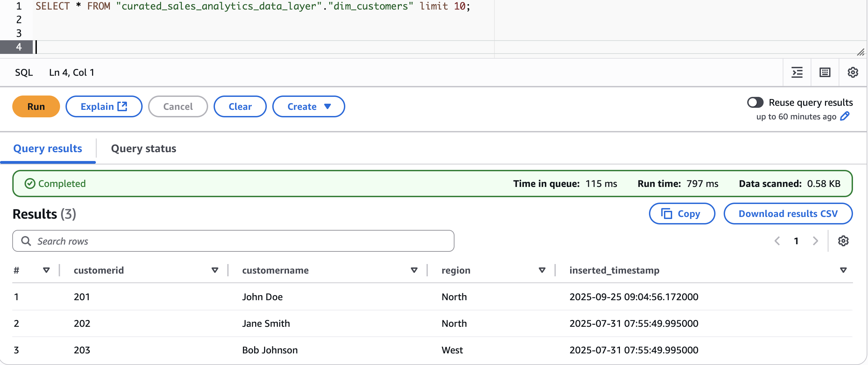Screen dimensions: 868x365
Task: Focus the Search rows field
Action: [x=233, y=241]
